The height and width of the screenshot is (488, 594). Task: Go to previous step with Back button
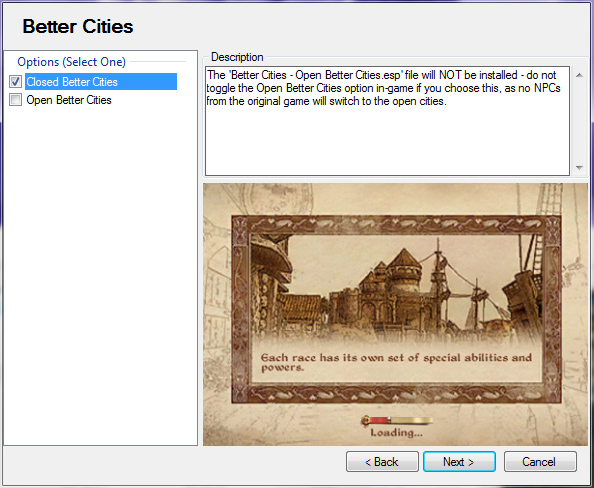pyautogui.click(x=382, y=461)
